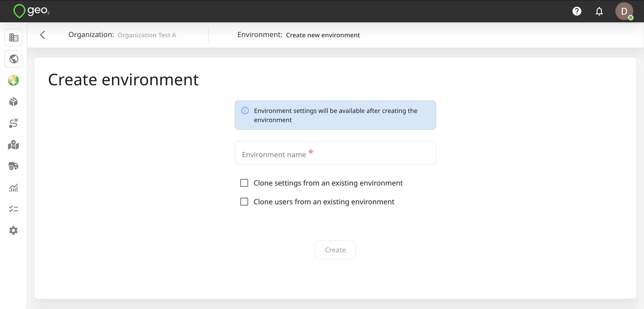The width and height of the screenshot is (644, 309).
Task: Click the info icon in the blue banner
Action: [245, 111]
